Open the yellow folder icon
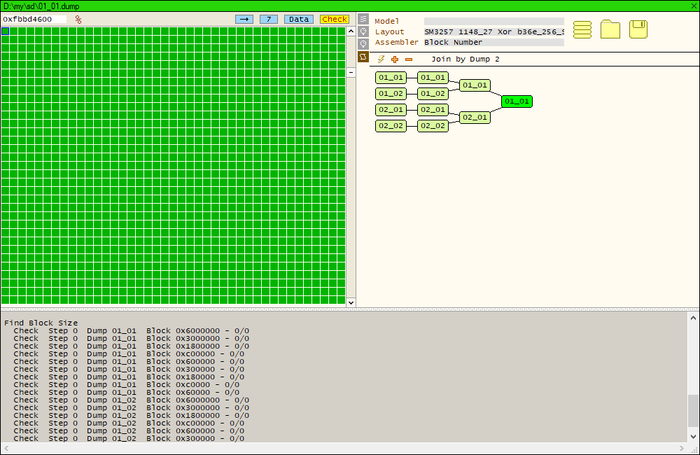 pos(611,30)
